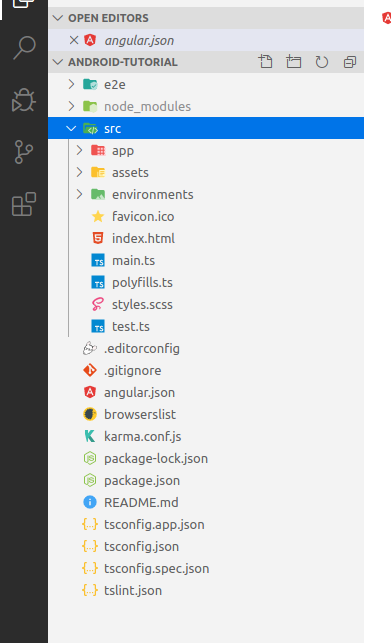This screenshot has height=643, width=391.
Task: Click the Karma icon of karma.conf.js
Action: tap(90, 436)
